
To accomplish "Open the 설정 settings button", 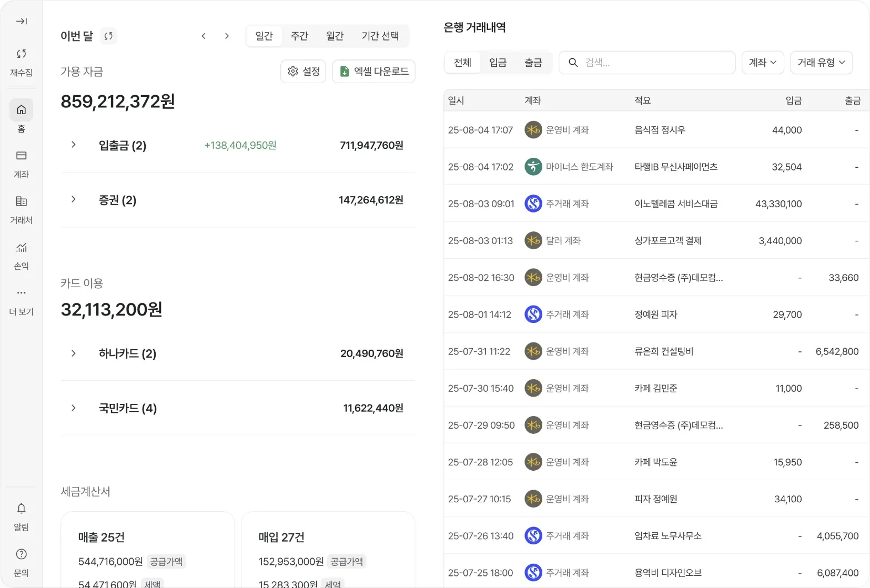I will point(304,72).
